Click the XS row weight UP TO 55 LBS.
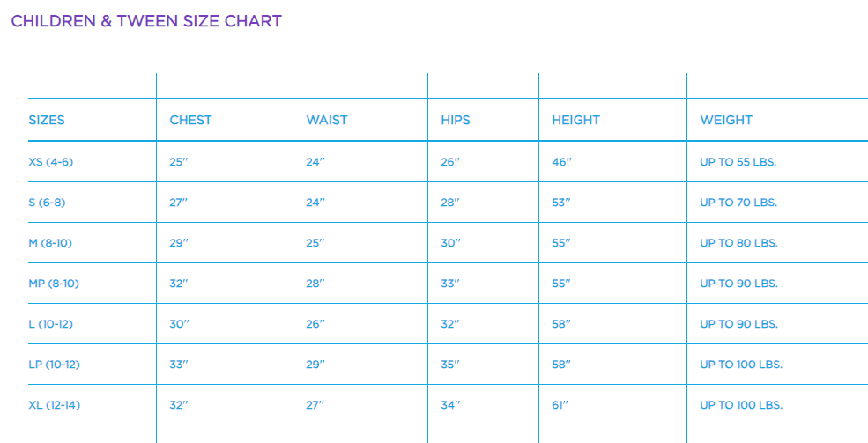 [738, 162]
